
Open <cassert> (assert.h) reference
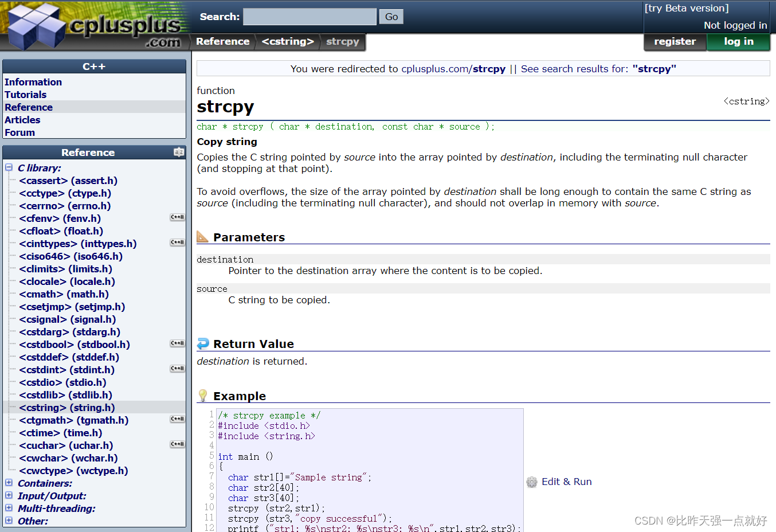[68, 181]
